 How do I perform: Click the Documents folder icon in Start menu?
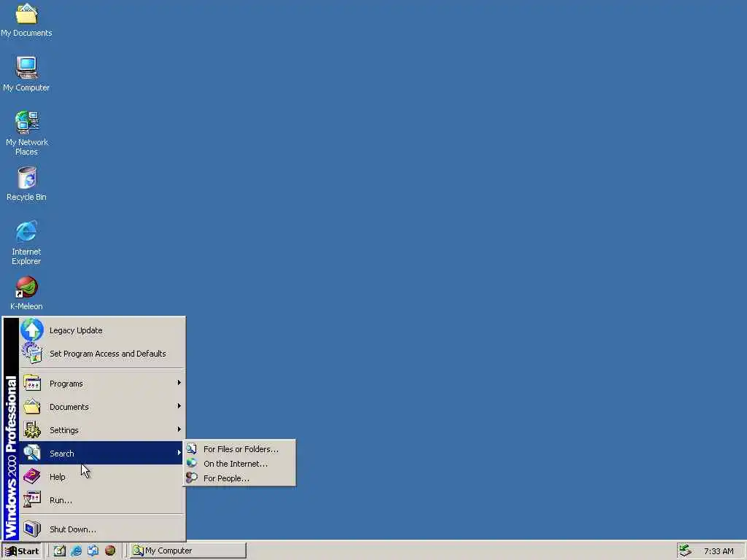tap(32, 407)
